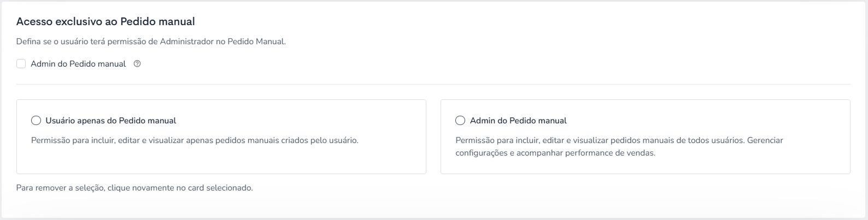Viewport: 868px width, 220px height.
Task: Click the subtitle starting with Defina se o usuário
Action: click(151, 41)
